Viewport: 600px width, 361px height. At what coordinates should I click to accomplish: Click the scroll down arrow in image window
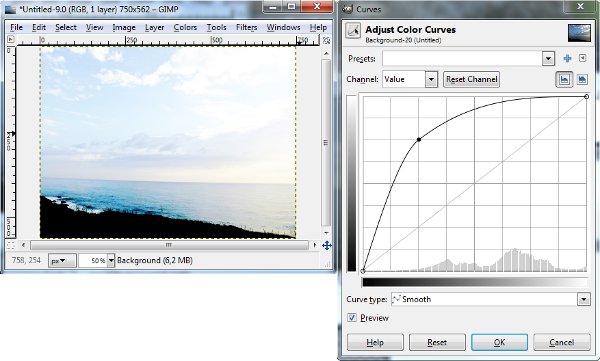click(326, 232)
